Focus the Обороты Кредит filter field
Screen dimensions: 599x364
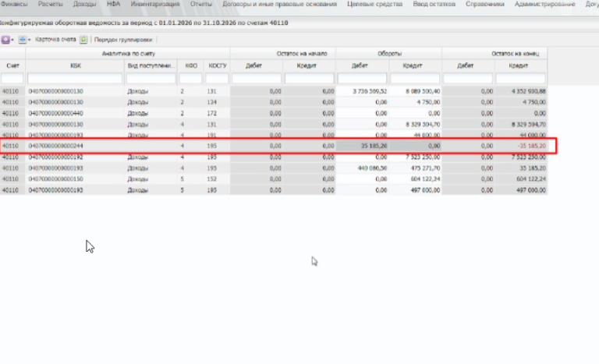point(415,79)
